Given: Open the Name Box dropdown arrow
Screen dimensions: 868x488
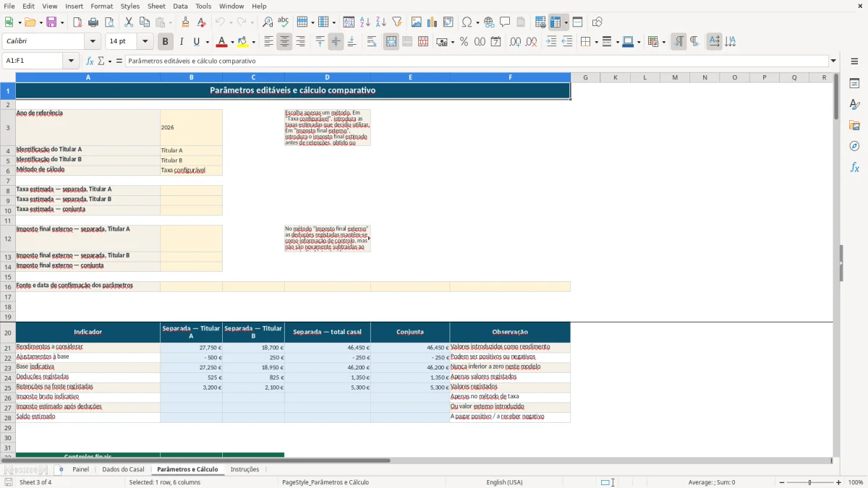Looking at the screenshot, I should click(x=71, y=61).
